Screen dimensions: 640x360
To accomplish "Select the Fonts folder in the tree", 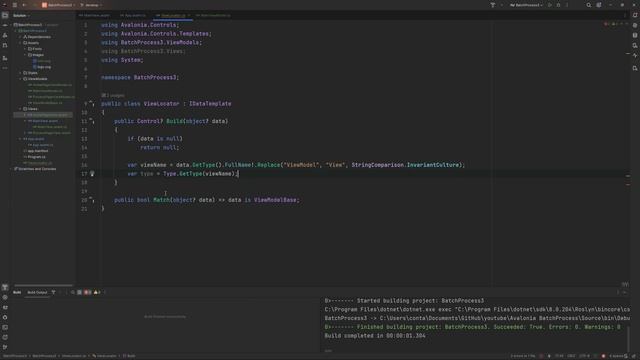I will (x=35, y=49).
